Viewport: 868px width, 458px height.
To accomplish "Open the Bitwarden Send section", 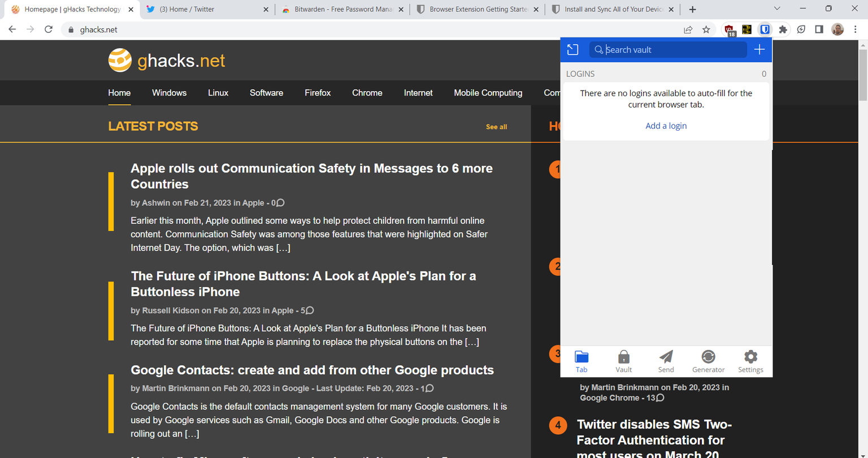I will [x=666, y=361].
